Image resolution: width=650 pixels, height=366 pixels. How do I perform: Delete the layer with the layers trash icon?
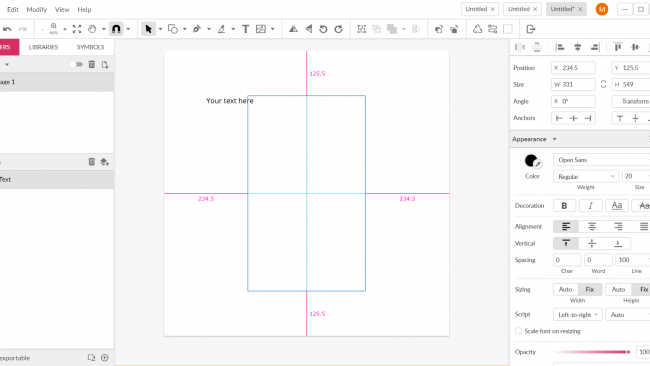(92, 162)
